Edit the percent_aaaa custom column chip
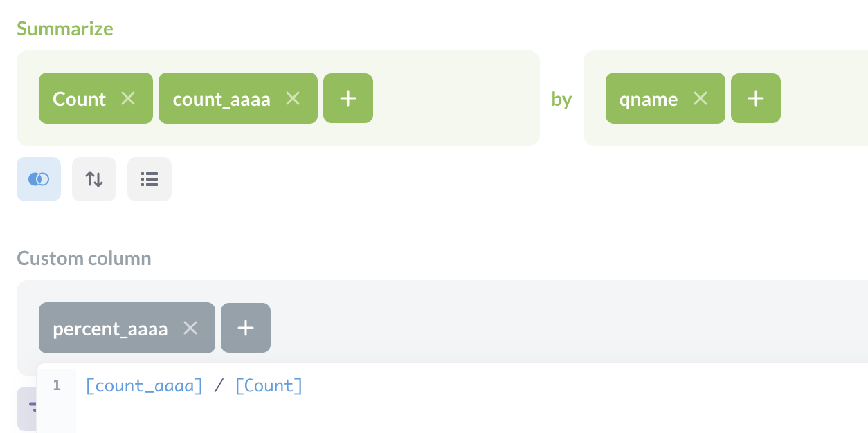This screenshot has height=433, width=868. (x=111, y=328)
